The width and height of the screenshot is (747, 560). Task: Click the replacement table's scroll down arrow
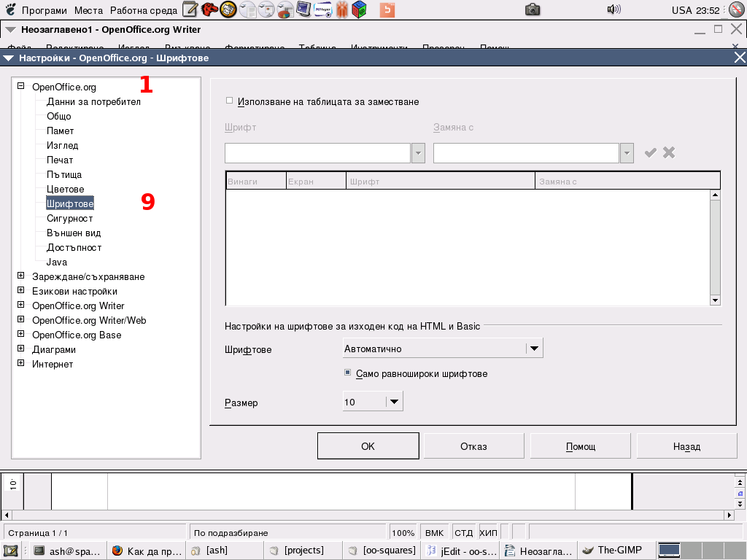point(715,300)
